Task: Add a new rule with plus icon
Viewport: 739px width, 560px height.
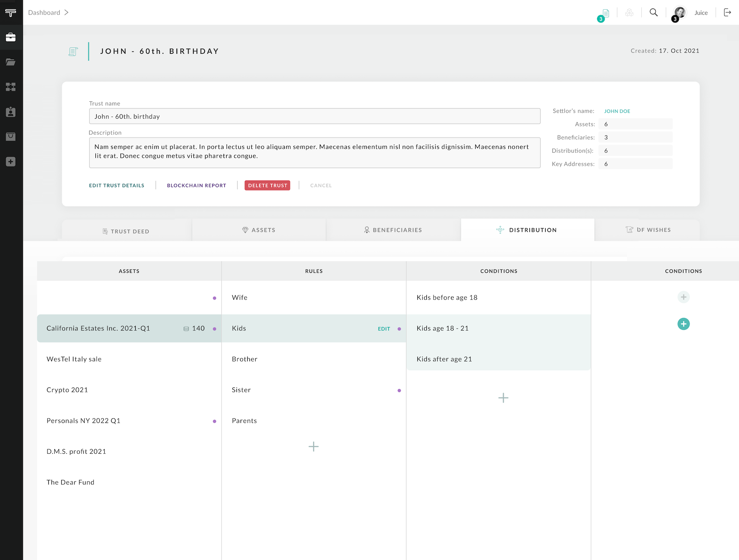Action: point(314,446)
